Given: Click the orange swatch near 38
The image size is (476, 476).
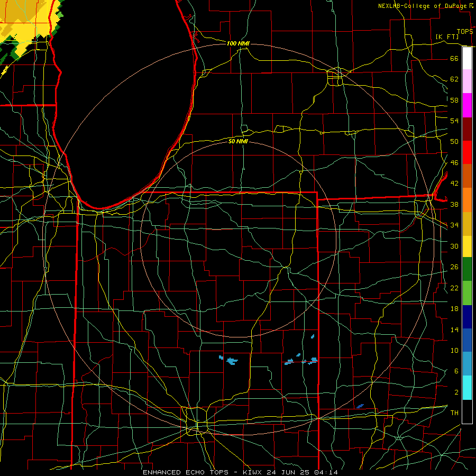Looking at the screenshot, I should [x=467, y=200].
